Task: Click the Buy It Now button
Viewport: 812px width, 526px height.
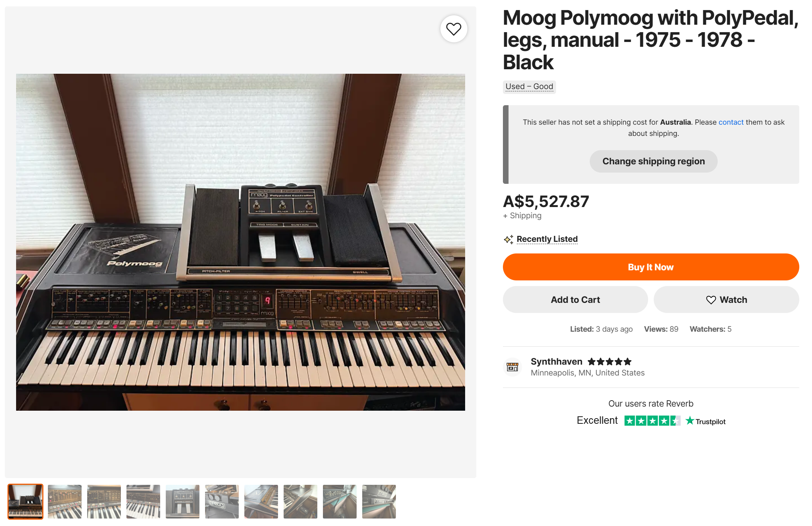Action: pyautogui.click(x=651, y=267)
